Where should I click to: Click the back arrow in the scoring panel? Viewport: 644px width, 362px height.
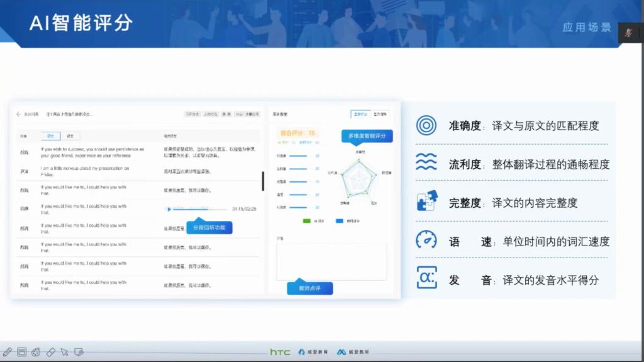coord(18,114)
